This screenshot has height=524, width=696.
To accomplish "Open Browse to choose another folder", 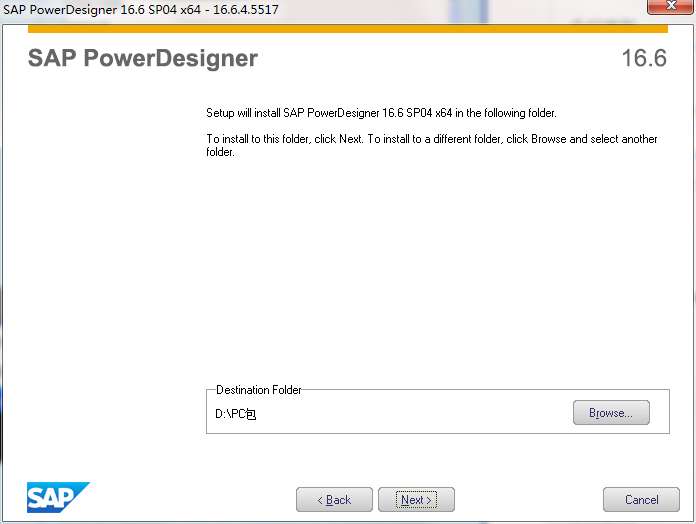I will [x=611, y=413].
